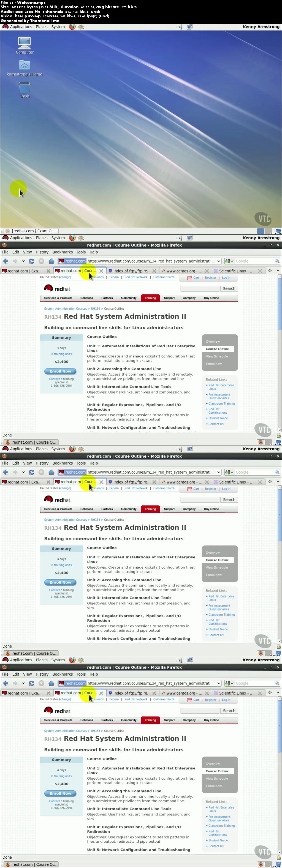Close the 'Index of ftp://' tab in second frame

154,271
